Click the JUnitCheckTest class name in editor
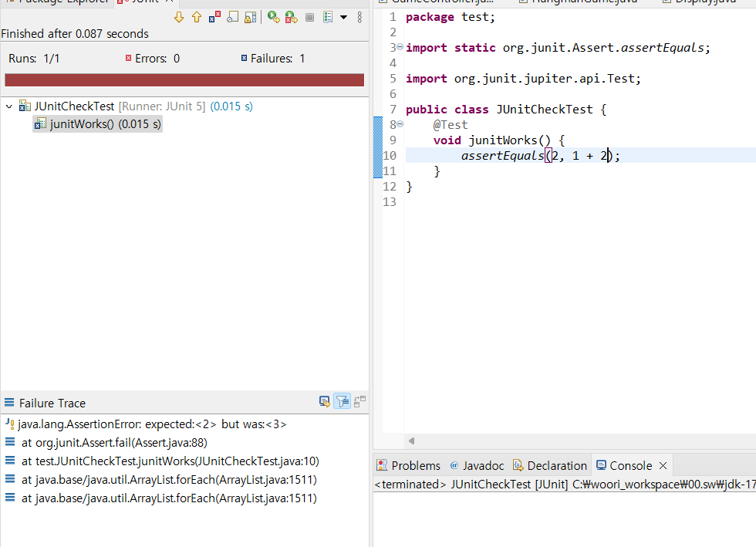 tap(545, 110)
